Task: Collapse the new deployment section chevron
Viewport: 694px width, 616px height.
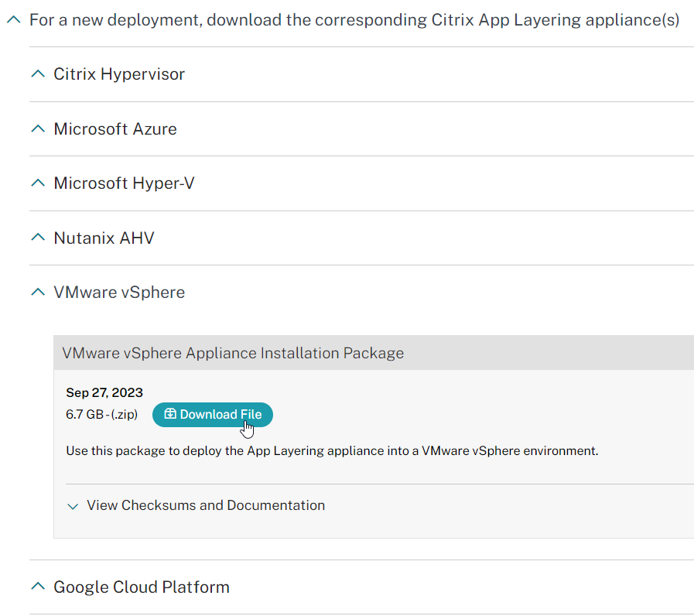Action: (14, 19)
